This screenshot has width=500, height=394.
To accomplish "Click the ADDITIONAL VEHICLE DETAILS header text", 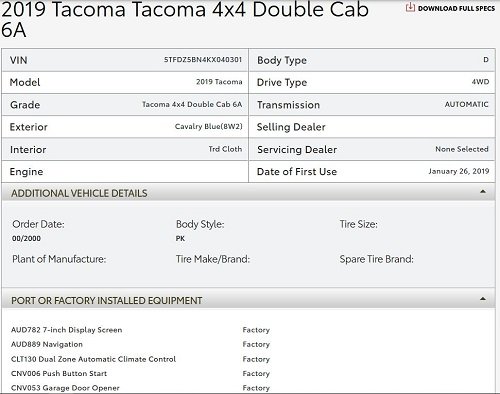I will [79, 193].
